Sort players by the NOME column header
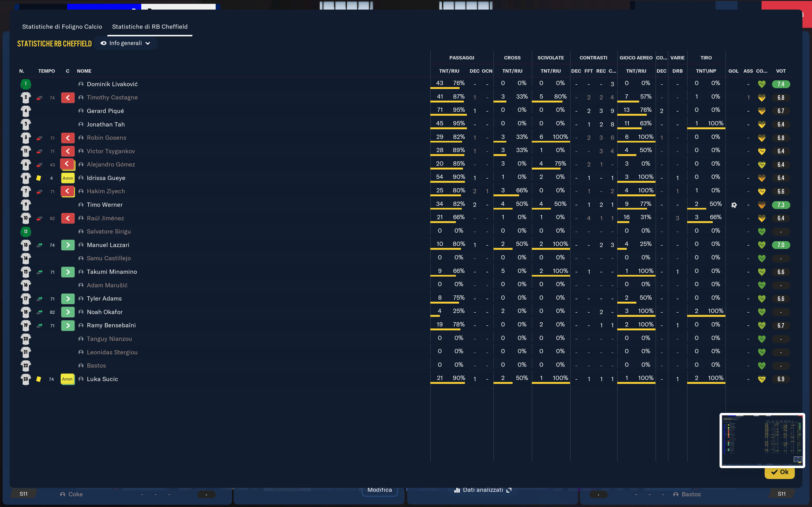 84,71
